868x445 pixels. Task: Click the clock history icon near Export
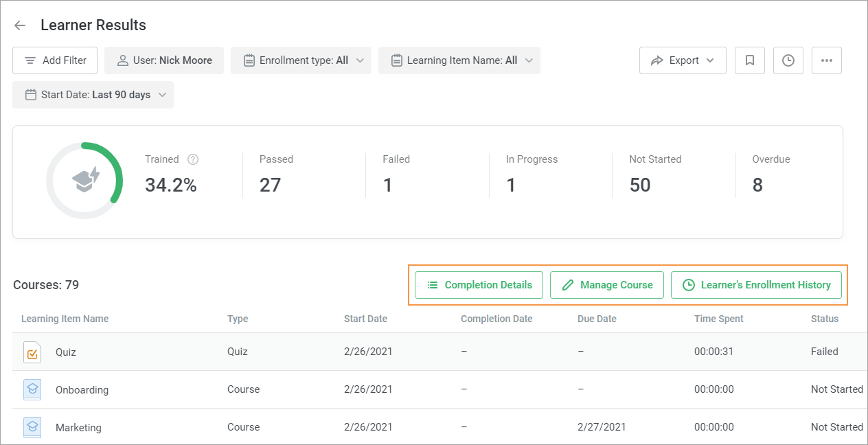788,60
